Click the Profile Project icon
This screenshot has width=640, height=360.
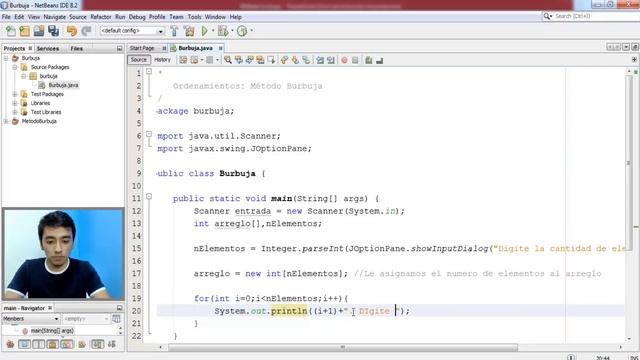coord(242,31)
